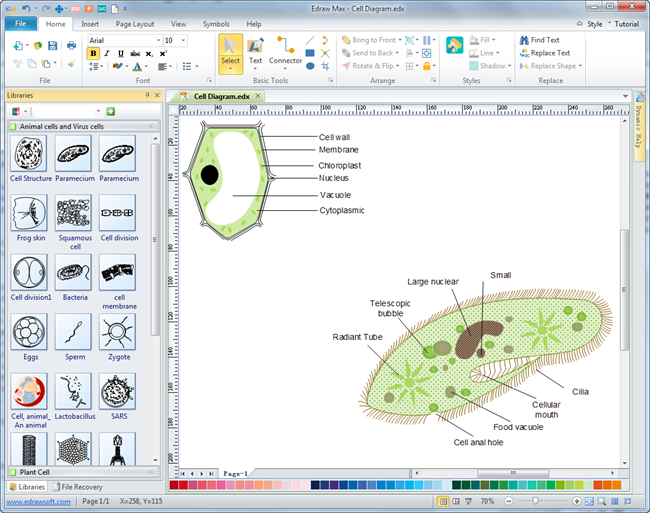This screenshot has width=650, height=513.
Task: Click the Sperm library shape
Action: pos(73,332)
